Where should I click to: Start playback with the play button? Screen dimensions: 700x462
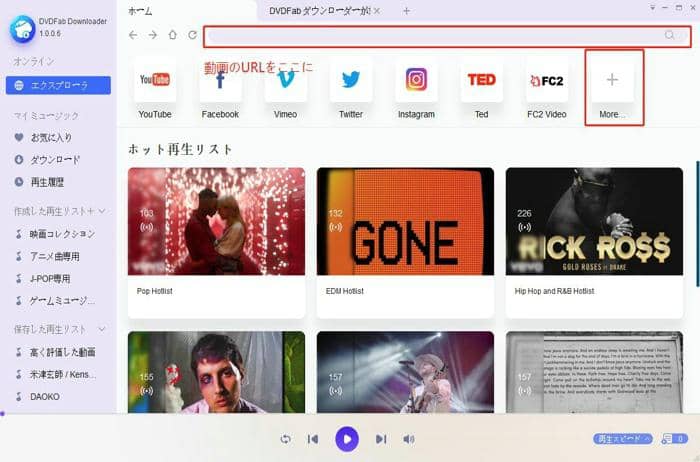(x=347, y=439)
